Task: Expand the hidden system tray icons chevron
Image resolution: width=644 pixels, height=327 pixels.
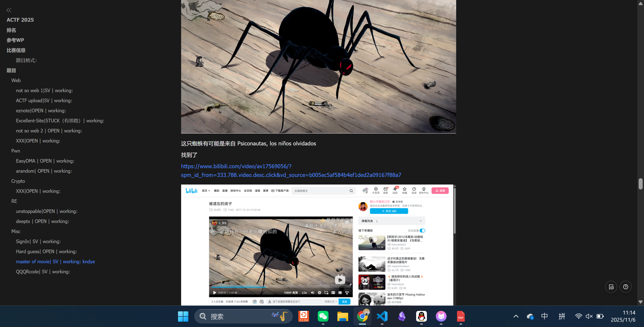Action: [516, 316]
